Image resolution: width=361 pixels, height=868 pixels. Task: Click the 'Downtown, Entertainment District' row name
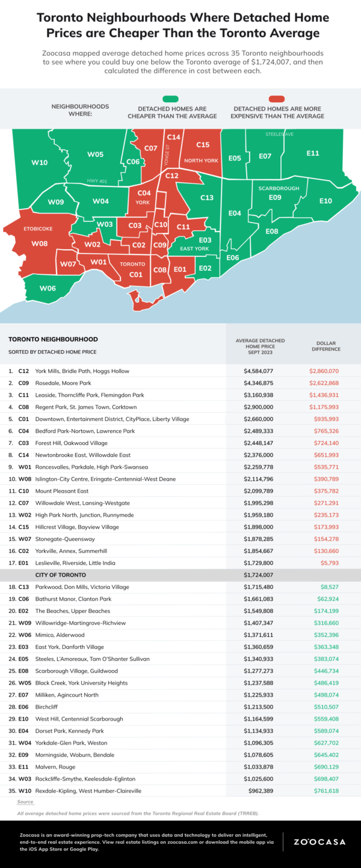(112, 419)
